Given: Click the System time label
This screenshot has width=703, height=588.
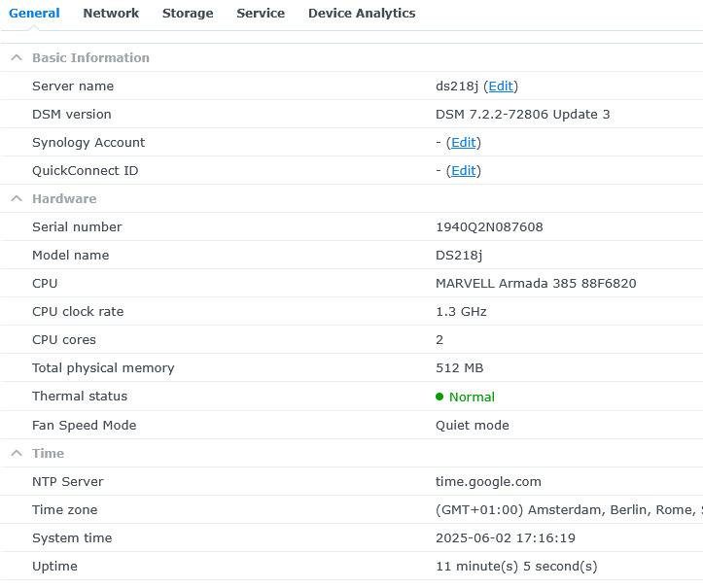Looking at the screenshot, I should pyautogui.click(x=72, y=537).
